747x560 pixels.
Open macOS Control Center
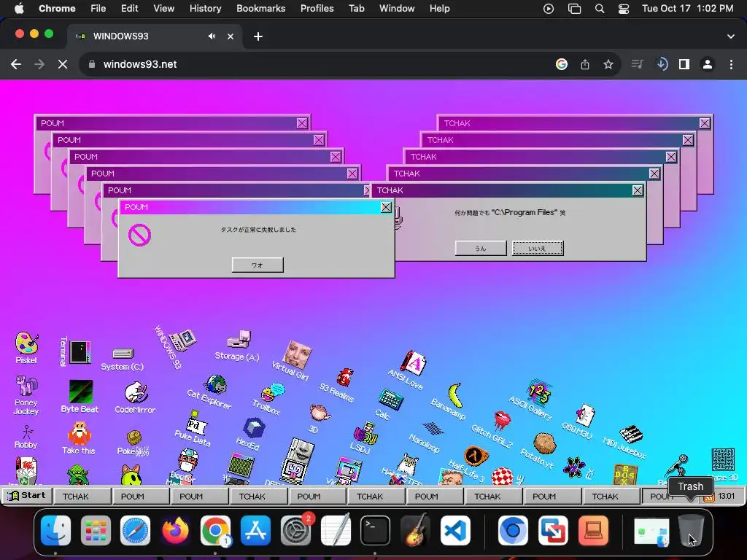click(624, 9)
